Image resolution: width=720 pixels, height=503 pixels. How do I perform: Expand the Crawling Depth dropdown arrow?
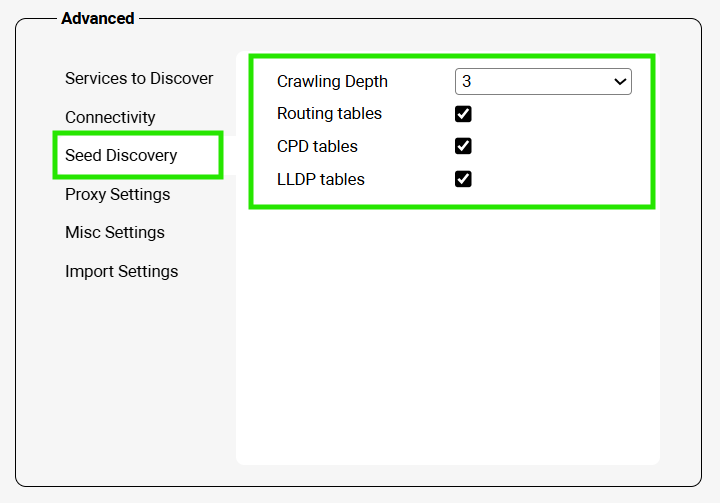point(620,82)
